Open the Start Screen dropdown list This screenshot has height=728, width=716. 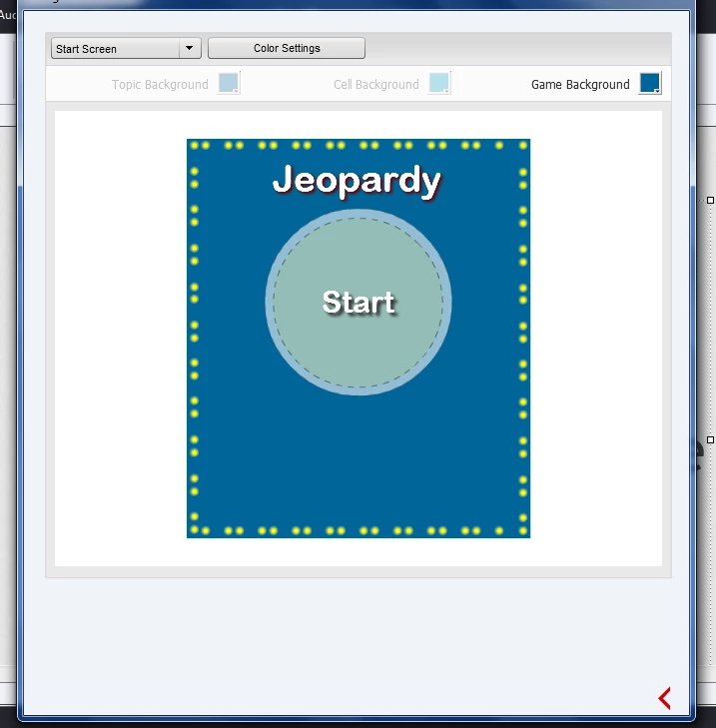point(126,48)
